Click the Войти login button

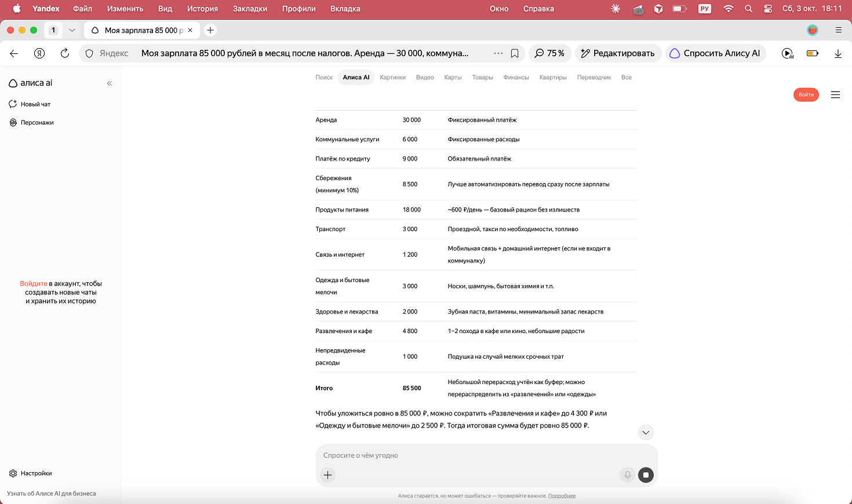[x=806, y=94]
